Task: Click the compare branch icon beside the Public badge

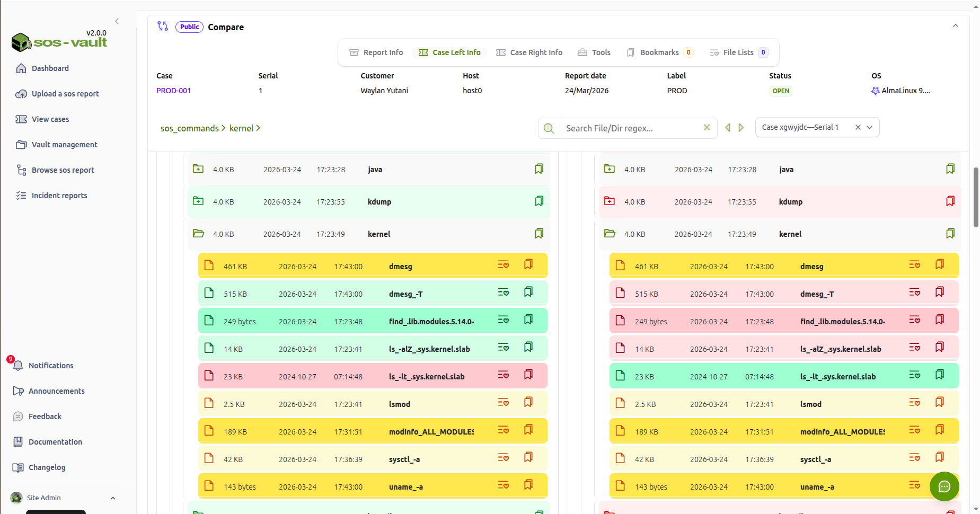Action: pos(162,25)
